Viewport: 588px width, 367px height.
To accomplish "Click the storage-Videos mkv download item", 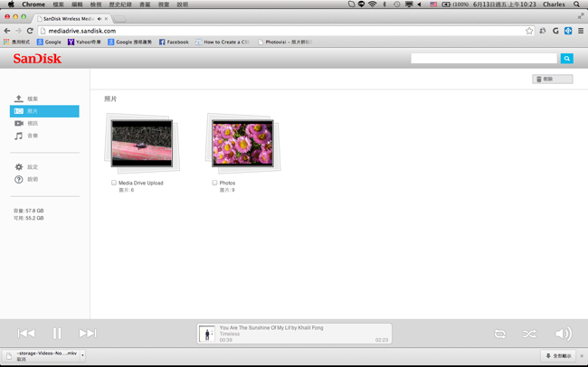I will click(42, 356).
